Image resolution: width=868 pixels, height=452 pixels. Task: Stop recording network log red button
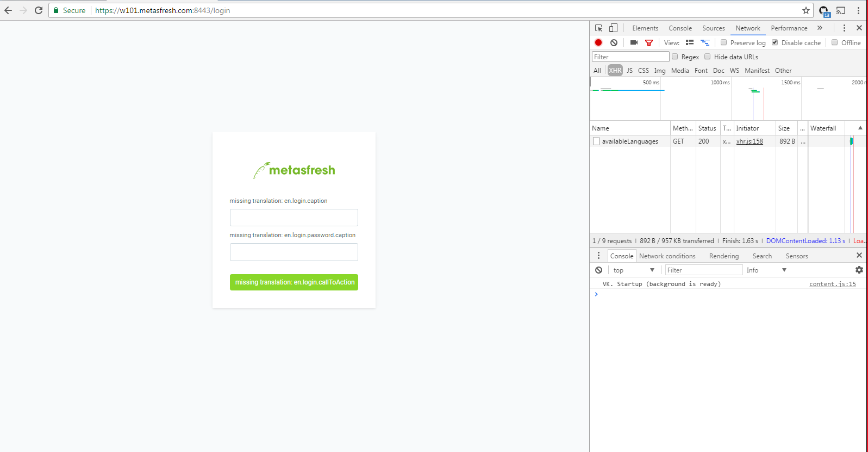pyautogui.click(x=598, y=42)
